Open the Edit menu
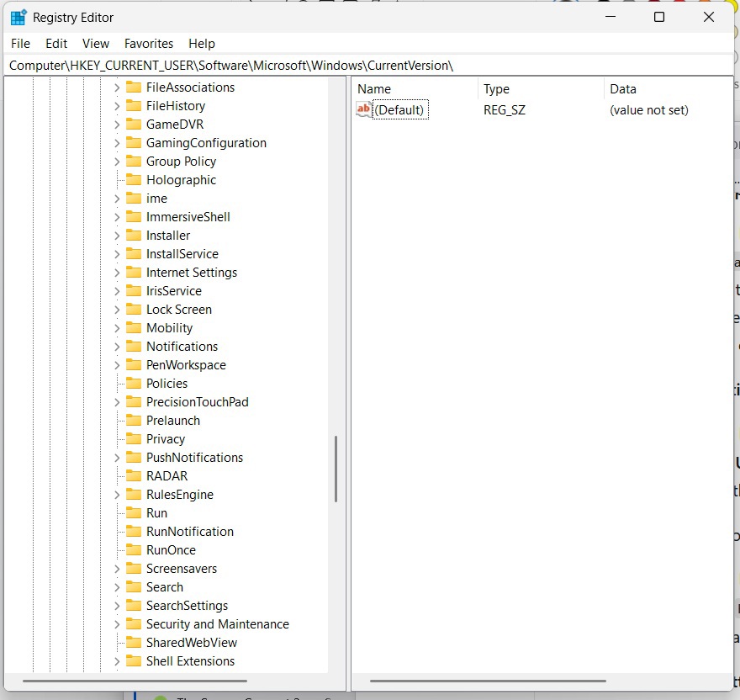 point(56,44)
